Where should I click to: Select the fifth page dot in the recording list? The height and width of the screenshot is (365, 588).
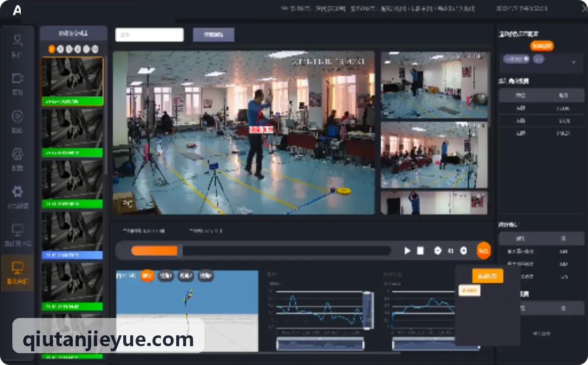coord(86,49)
